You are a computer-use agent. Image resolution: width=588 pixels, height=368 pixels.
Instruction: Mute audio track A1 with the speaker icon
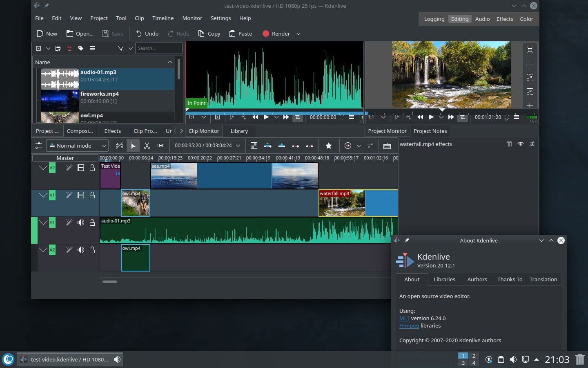[81, 222]
